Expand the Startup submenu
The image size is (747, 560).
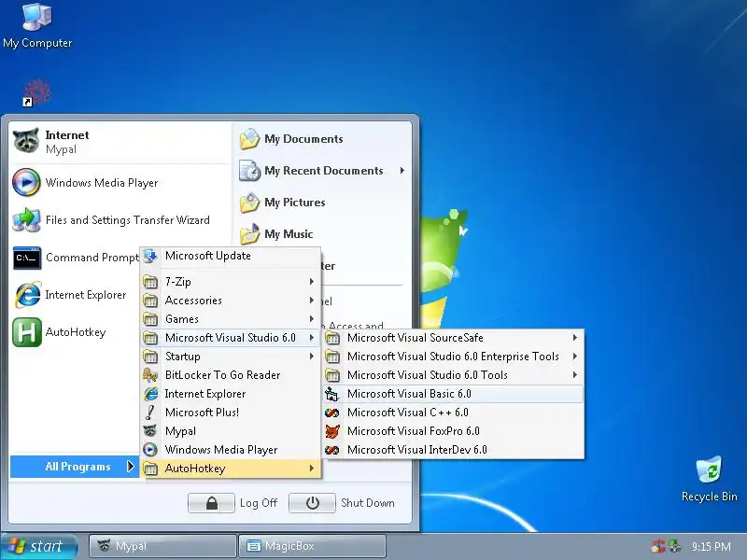(x=231, y=357)
